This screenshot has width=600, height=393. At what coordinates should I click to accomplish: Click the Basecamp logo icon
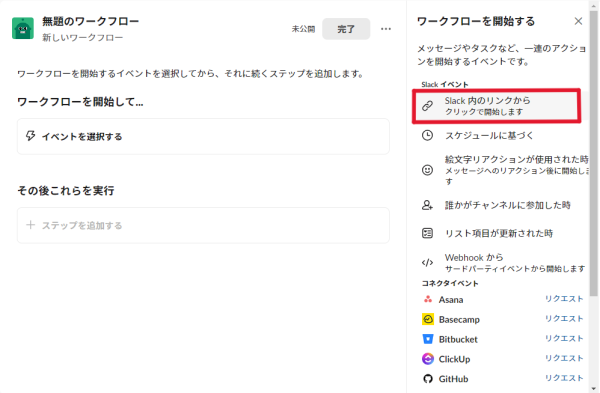(x=428, y=319)
